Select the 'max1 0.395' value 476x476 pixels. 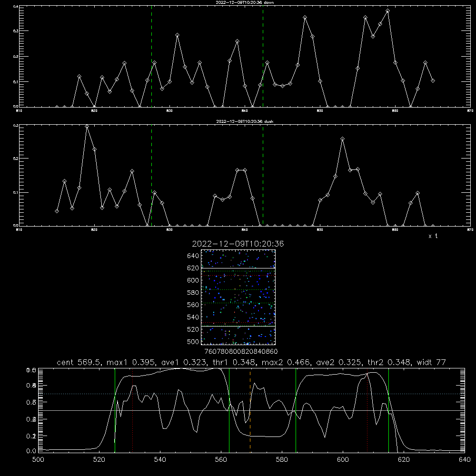coord(131,362)
